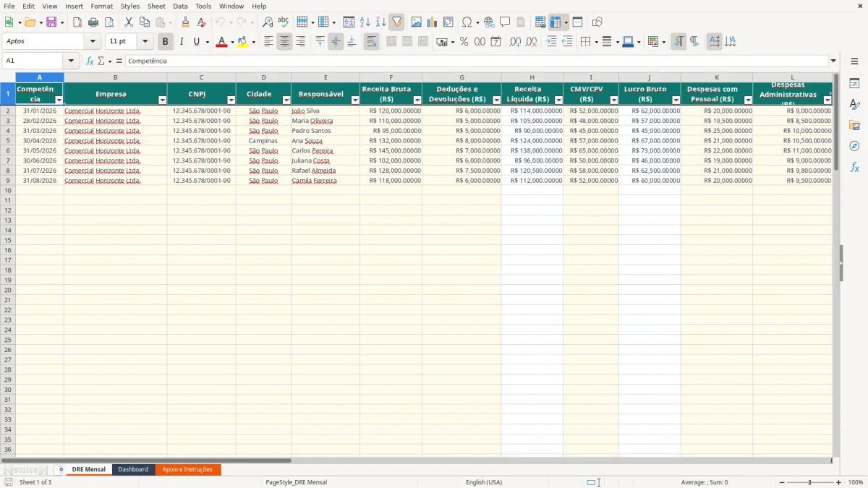Viewport: 868px width, 488px height.
Task: Switch to the Dashboard sheet tab
Action: coord(133,470)
